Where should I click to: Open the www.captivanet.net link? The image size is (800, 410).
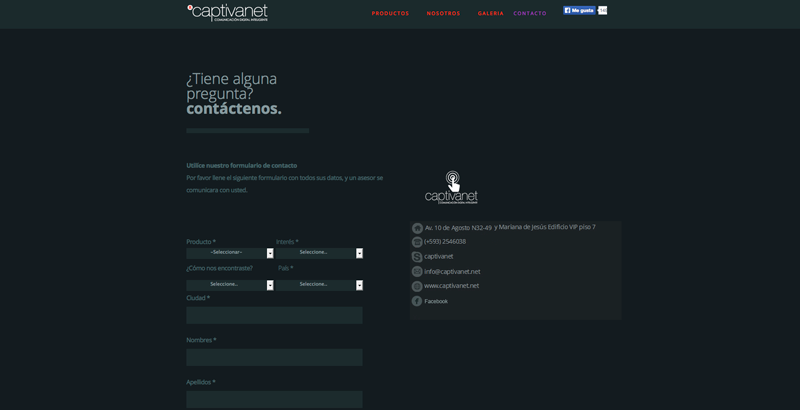point(451,286)
